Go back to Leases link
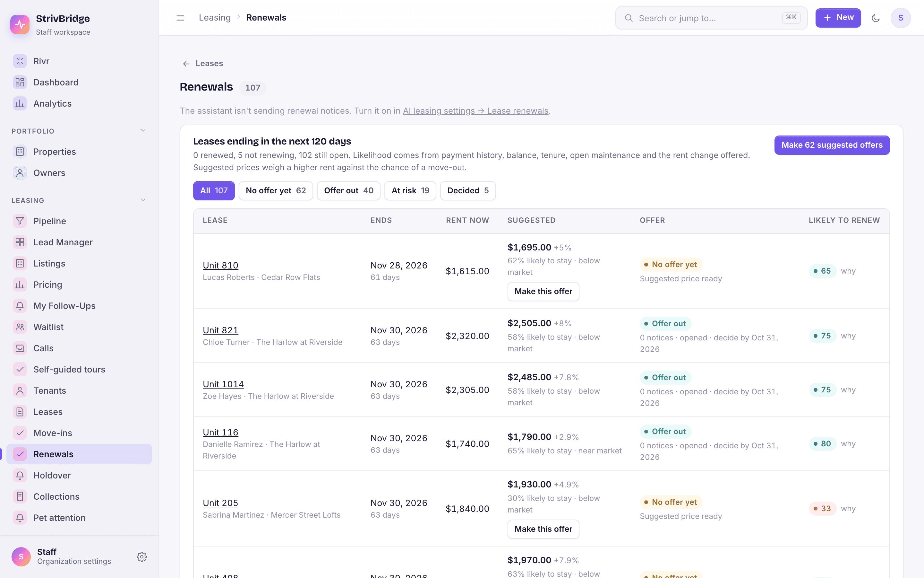This screenshot has height=578, width=924. tap(202, 64)
